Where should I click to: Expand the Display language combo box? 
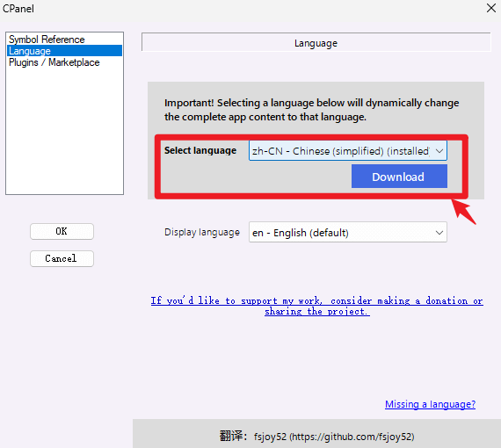348,233
